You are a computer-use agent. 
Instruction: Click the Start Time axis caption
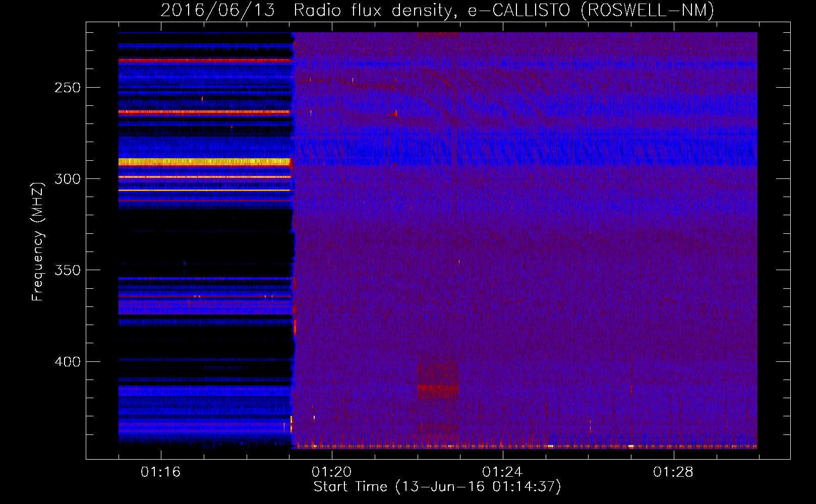pyautogui.click(x=437, y=487)
